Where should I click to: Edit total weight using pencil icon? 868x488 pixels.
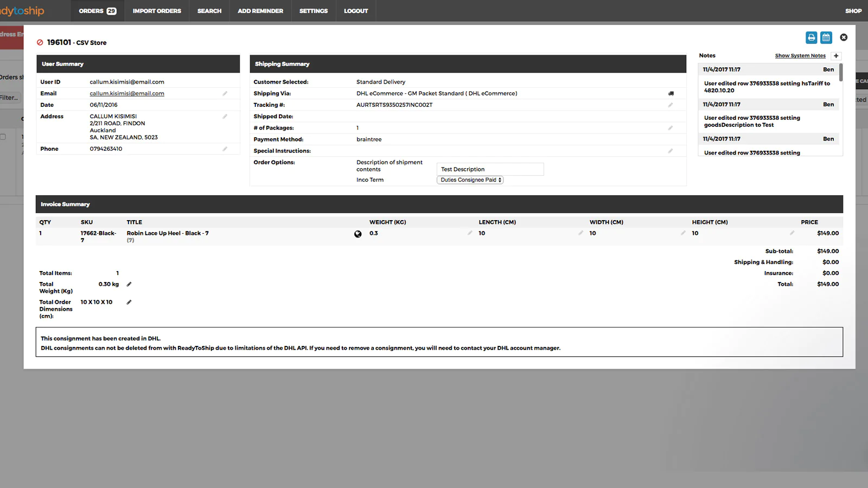[129, 284]
